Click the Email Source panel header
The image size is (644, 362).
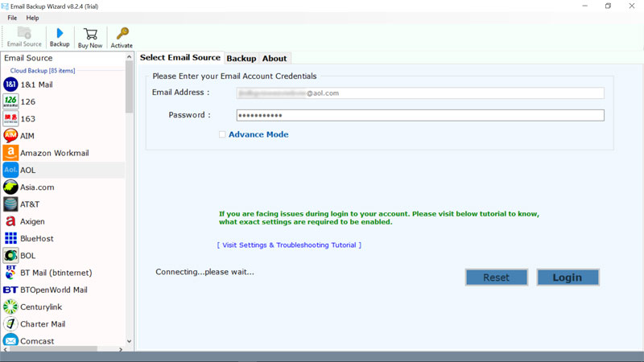[28, 58]
